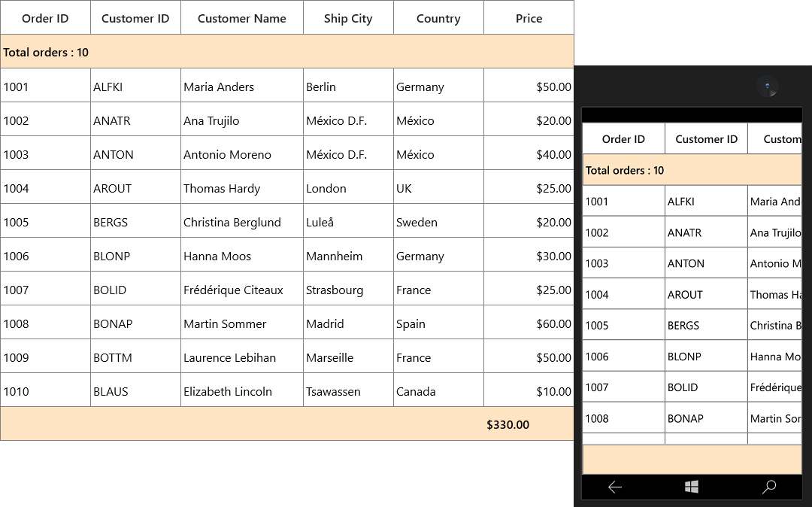Click the BOTTM customer ID cell

coord(135,357)
